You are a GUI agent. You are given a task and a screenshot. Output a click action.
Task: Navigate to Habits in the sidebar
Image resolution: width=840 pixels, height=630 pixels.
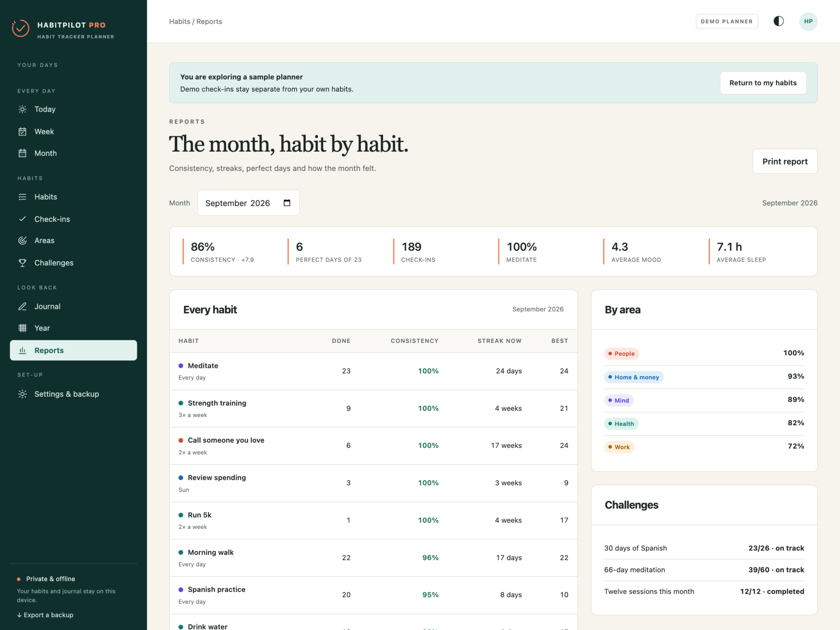pyautogui.click(x=73, y=197)
